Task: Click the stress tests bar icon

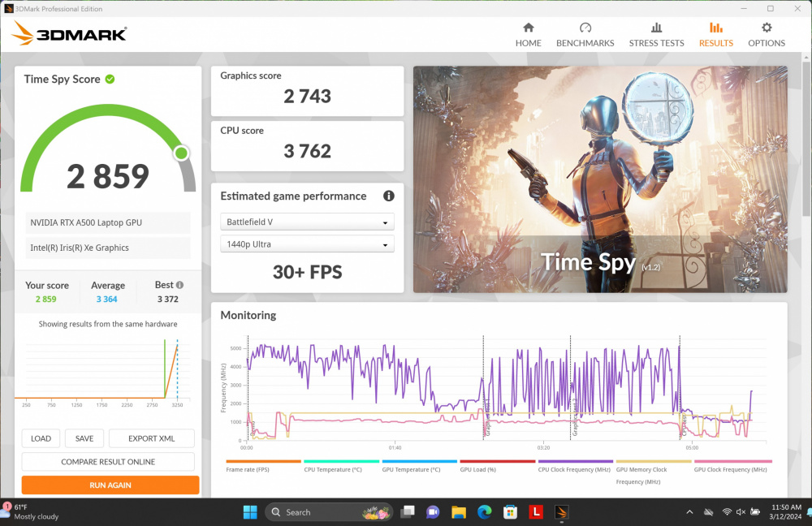Action: point(656,28)
